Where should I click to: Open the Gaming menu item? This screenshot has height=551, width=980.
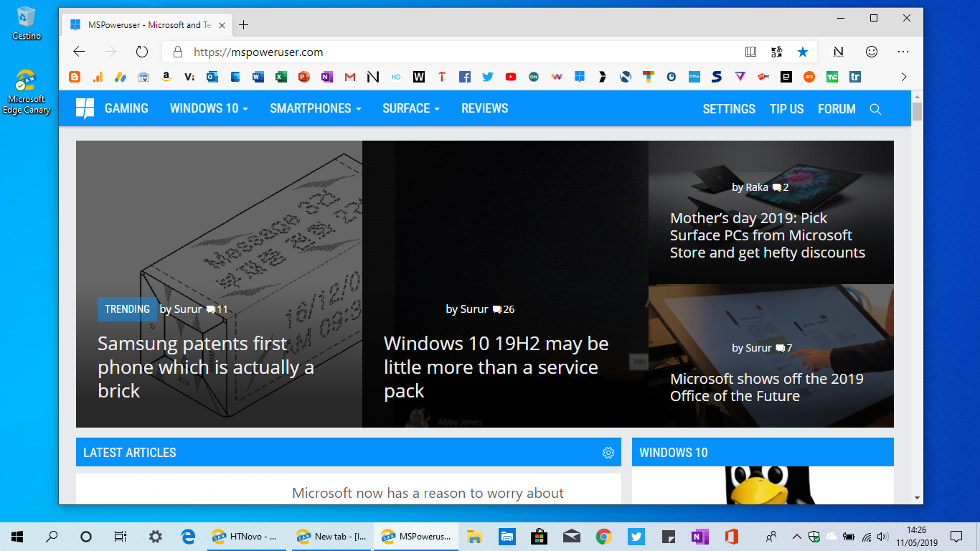click(126, 108)
